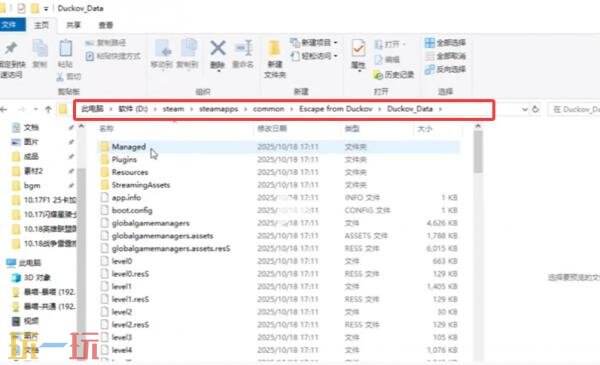Sort by the Date modified header
The height and width of the screenshot is (365, 600).
272,129
